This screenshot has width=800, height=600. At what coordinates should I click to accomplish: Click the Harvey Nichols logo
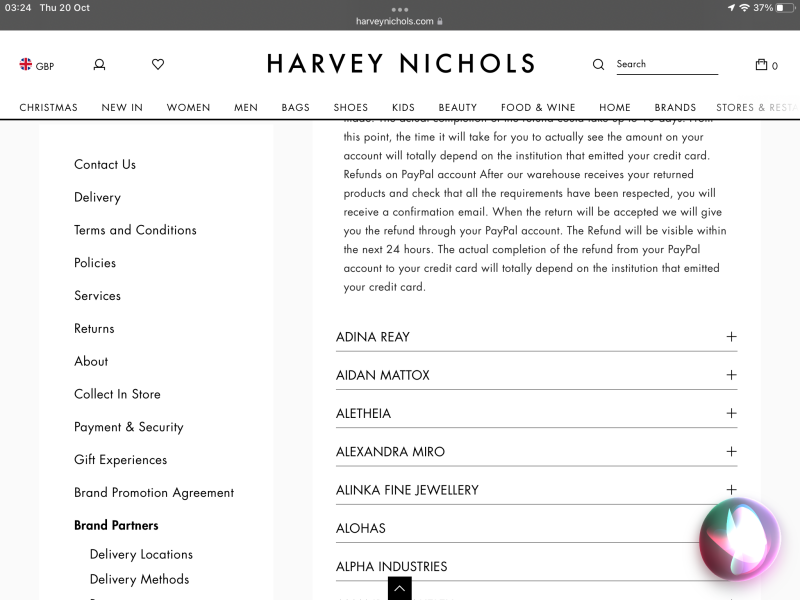[x=401, y=64]
